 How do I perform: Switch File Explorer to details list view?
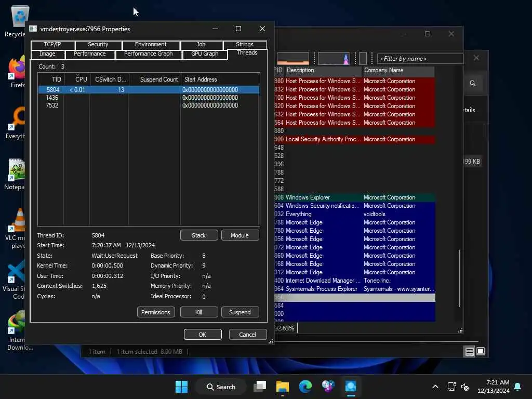click(x=470, y=352)
